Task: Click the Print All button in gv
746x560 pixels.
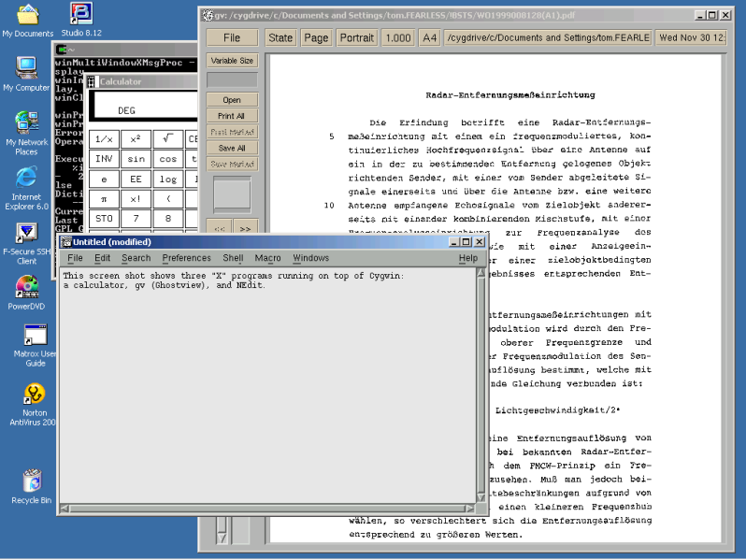Action: click(x=232, y=116)
